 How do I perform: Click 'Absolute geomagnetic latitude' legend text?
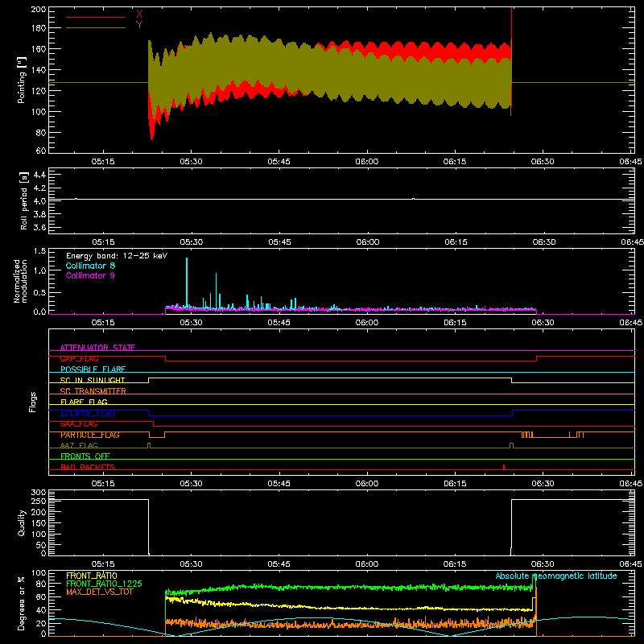(x=556, y=576)
